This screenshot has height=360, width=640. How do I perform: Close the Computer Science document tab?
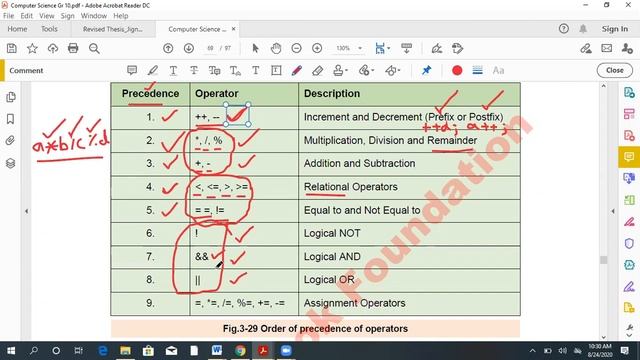(233, 29)
